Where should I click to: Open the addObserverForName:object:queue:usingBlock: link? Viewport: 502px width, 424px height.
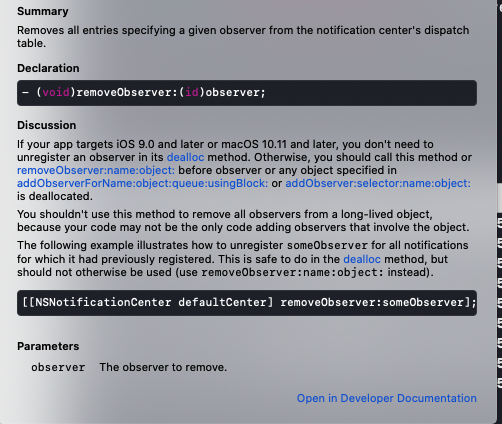(143, 183)
